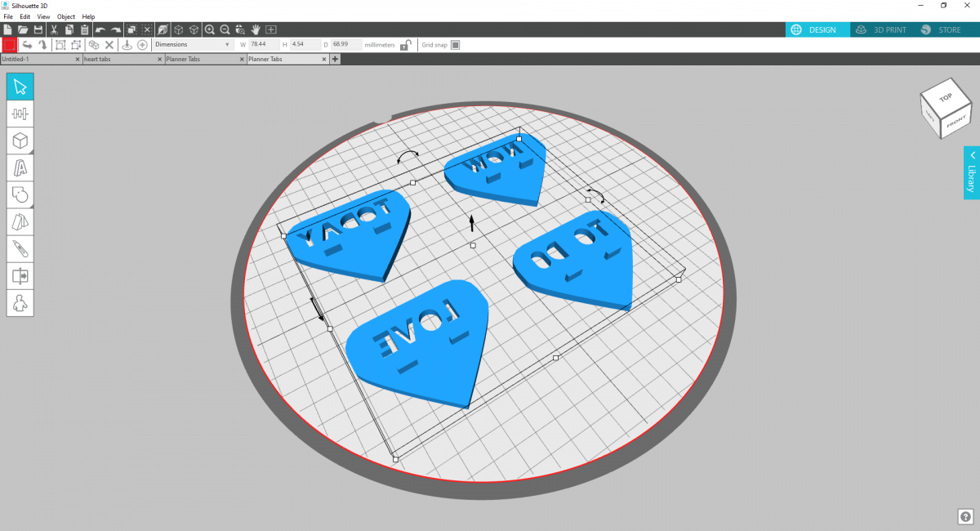The width and height of the screenshot is (980, 531).
Task: Open the red color swatch
Action: pos(10,45)
